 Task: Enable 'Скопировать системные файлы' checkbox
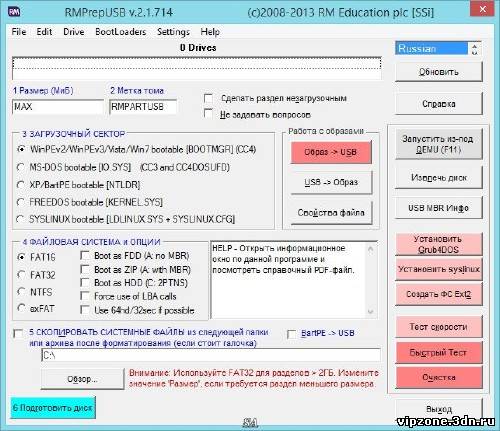click(x=18, y=333)
